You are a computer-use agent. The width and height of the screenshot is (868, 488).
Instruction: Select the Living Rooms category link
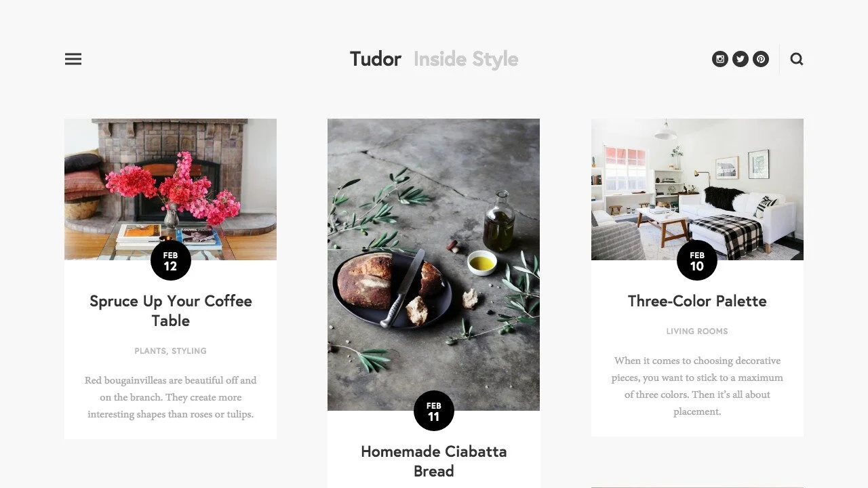pyautogui.click(x=697, y=331)
